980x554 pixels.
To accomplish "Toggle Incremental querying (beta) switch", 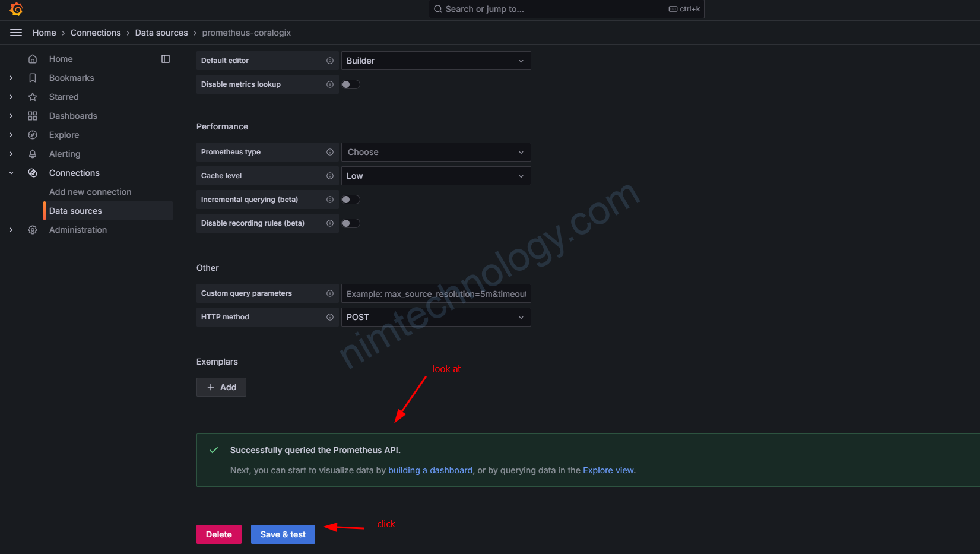I will coord(351,200).
